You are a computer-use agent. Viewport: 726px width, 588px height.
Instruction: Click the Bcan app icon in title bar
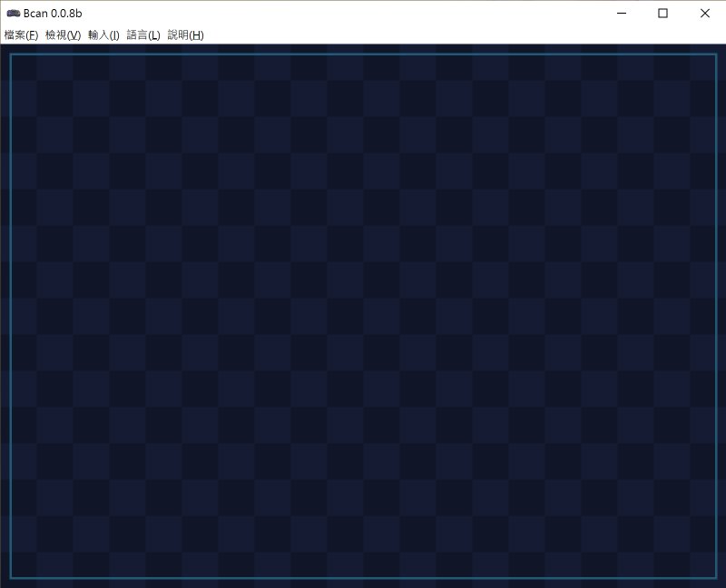[14, 14]
